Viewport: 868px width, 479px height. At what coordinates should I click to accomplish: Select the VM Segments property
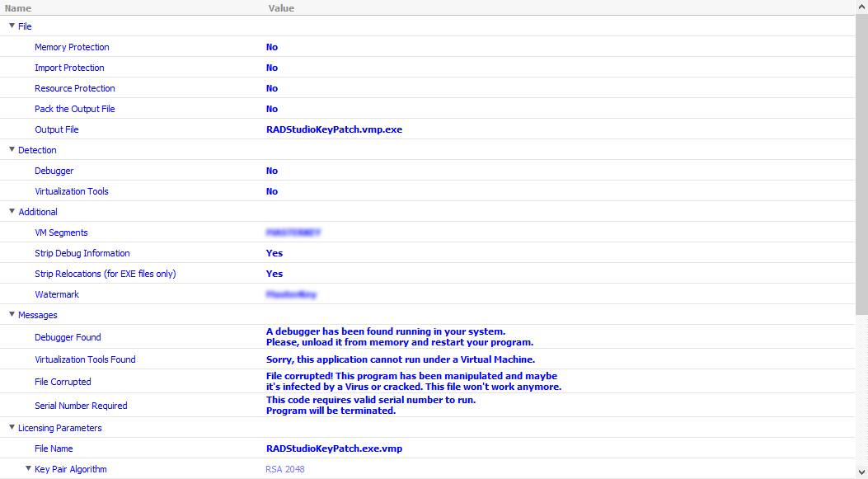coord(61,232)
